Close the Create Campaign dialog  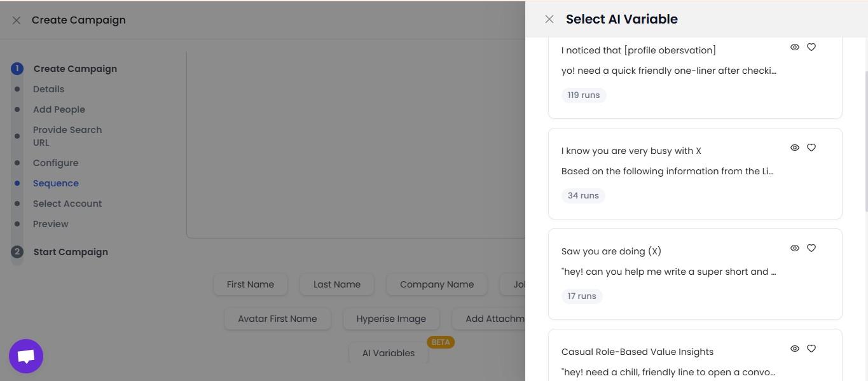[16, 20]
